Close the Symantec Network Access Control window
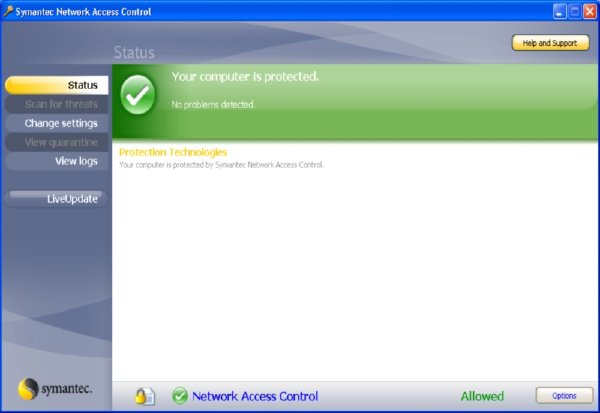The image size is (600, 413). 589,11
